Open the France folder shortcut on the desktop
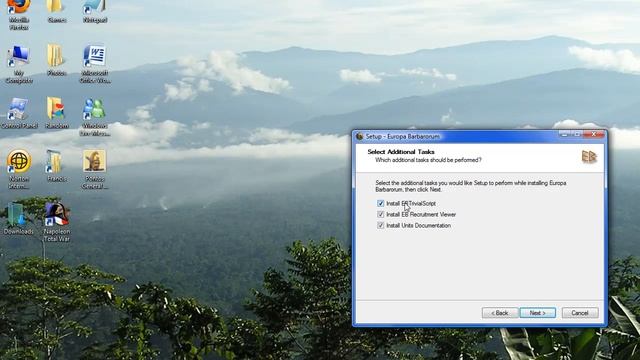640x360 pixels. point(56,165)
